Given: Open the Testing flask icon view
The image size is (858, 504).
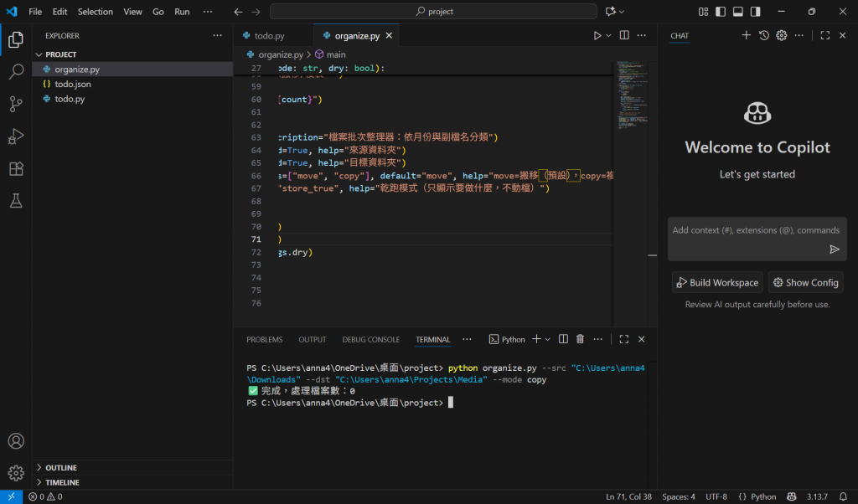Looking at the screenshot, I should (x=16, y=201).
